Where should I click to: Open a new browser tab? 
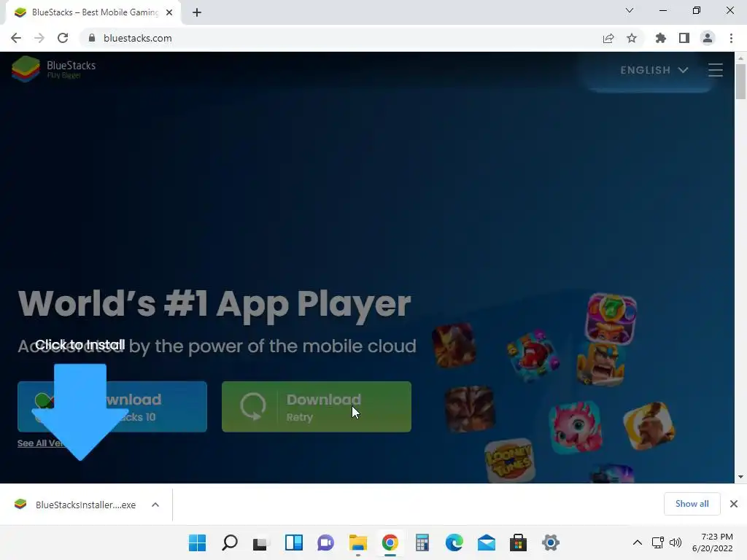197,12
